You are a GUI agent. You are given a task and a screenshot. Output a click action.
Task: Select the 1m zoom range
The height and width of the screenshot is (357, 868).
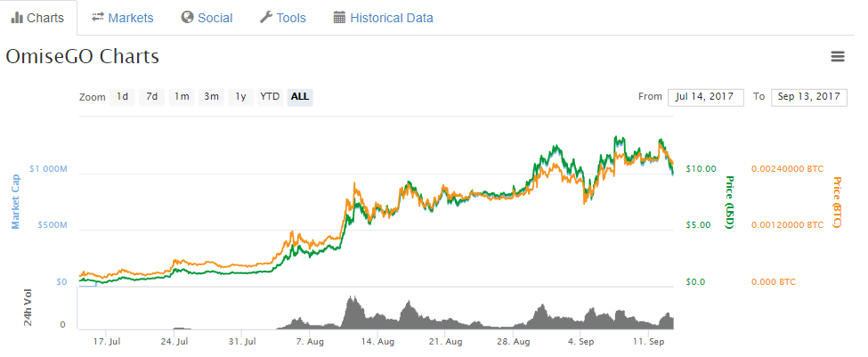click(182, 96)
